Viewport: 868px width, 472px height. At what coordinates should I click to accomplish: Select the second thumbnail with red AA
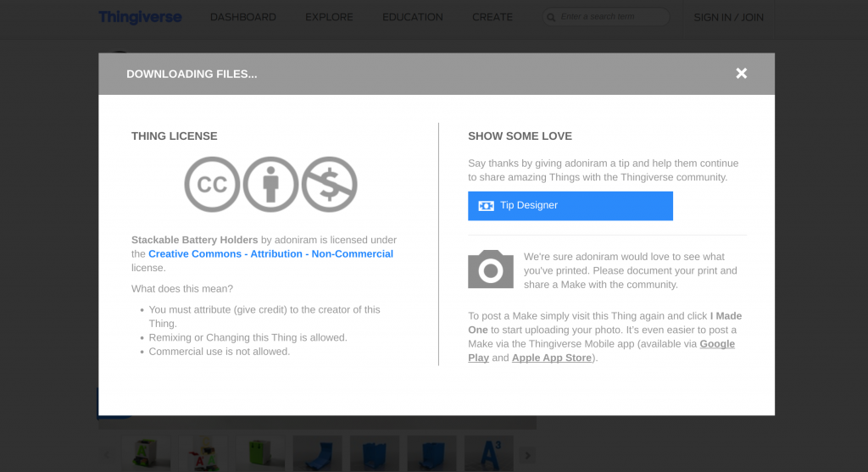[203, 453]
